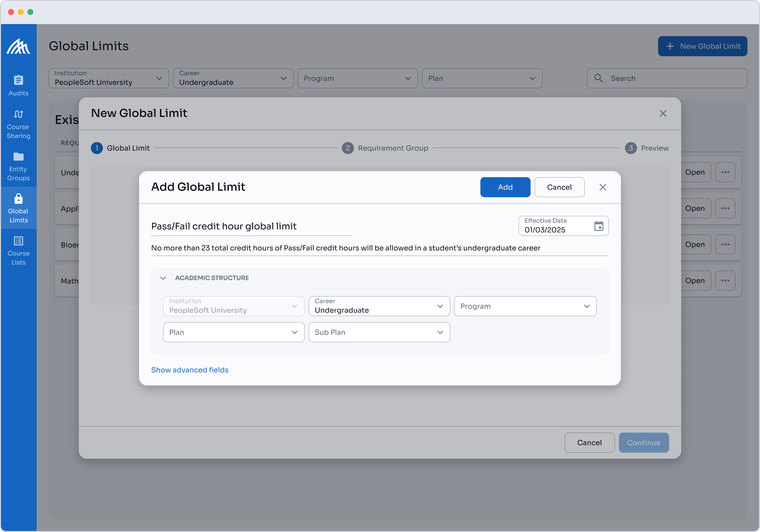Screen dimensions: 760x532
Task: Open Course Sharing in the sidebar
Action: click(19, 124)
